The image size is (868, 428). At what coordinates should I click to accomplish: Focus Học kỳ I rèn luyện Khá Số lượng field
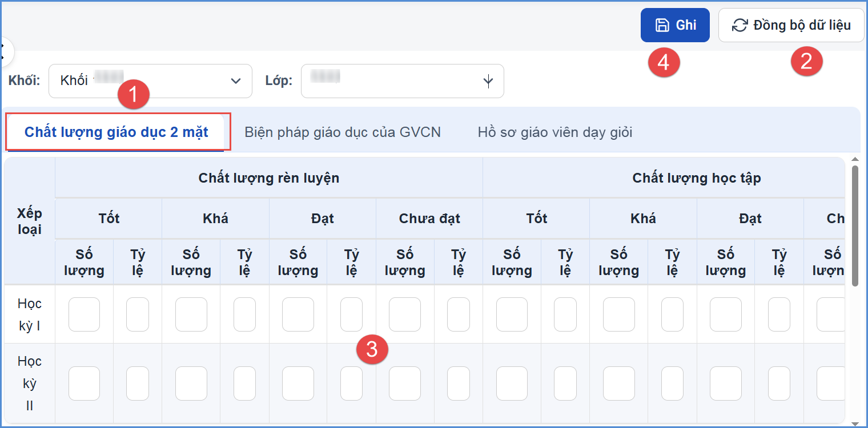click(191, 314)
